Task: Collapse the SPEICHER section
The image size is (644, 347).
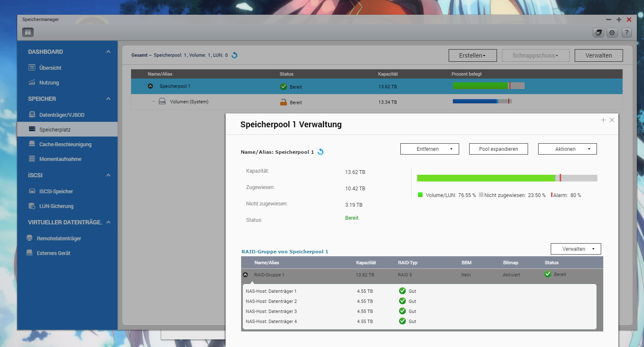Action: coord(108,99)
